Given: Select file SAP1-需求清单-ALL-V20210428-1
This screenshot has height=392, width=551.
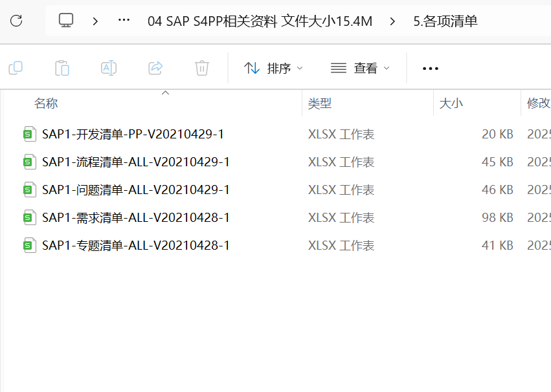Looking at the screenshot, I should pyautogui.click(x=136, y=218).
